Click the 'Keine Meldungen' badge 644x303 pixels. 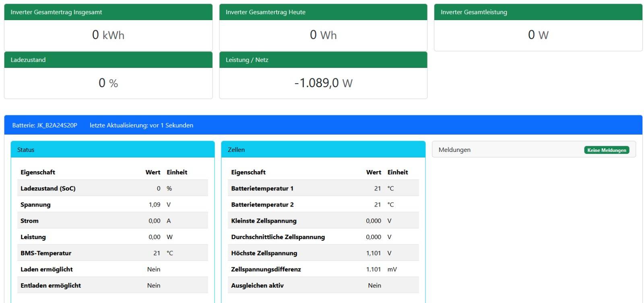[607, 150]
